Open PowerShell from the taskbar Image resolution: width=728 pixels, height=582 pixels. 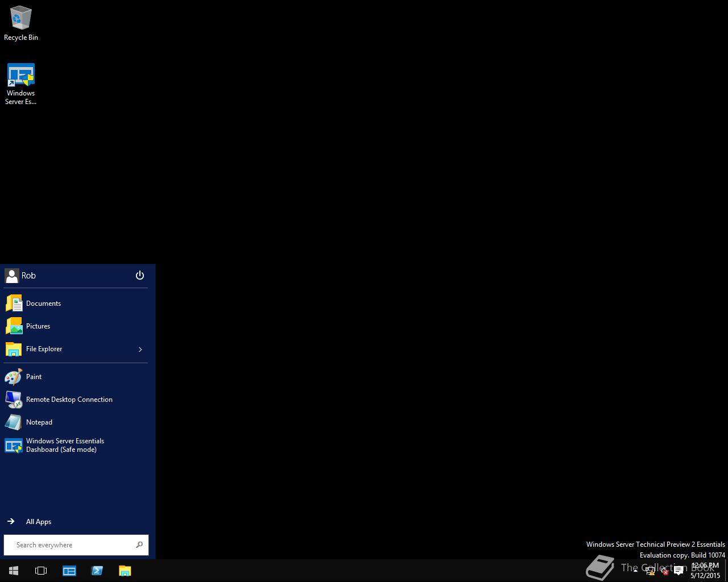coord(97,571)
